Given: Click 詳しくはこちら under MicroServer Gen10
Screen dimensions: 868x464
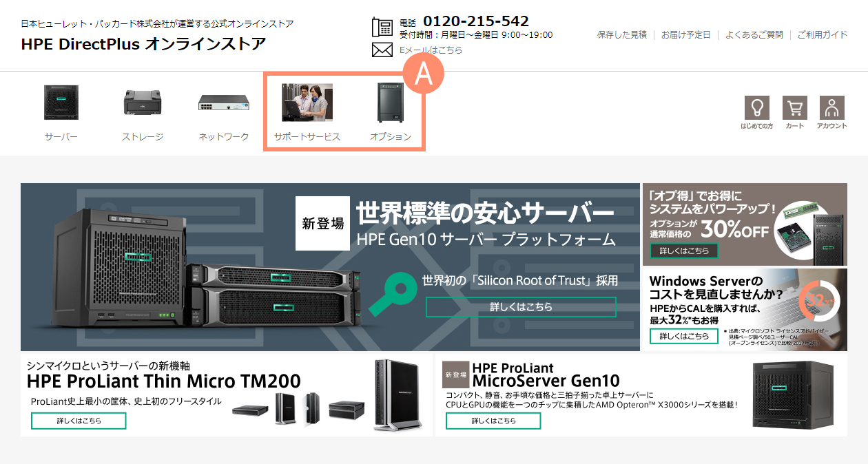Looking at the screenshot, I should (493, 421).
